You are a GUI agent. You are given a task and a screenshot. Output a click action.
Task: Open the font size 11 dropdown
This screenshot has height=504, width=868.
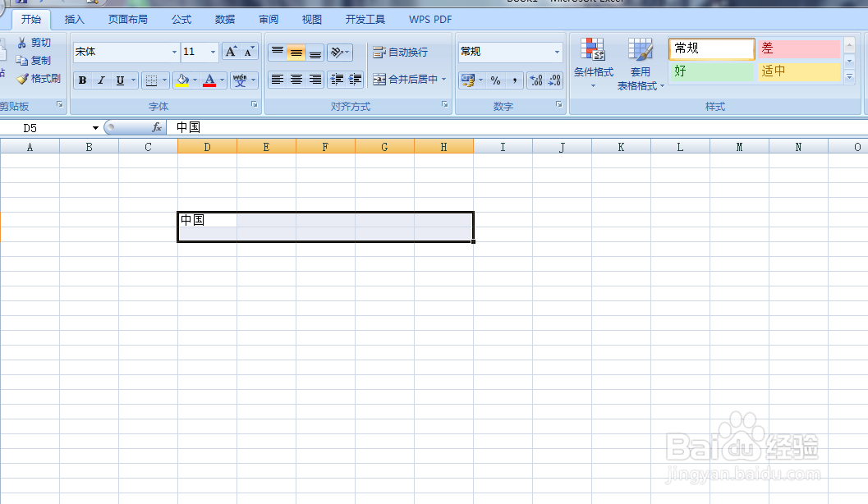(x=214, y=52)
